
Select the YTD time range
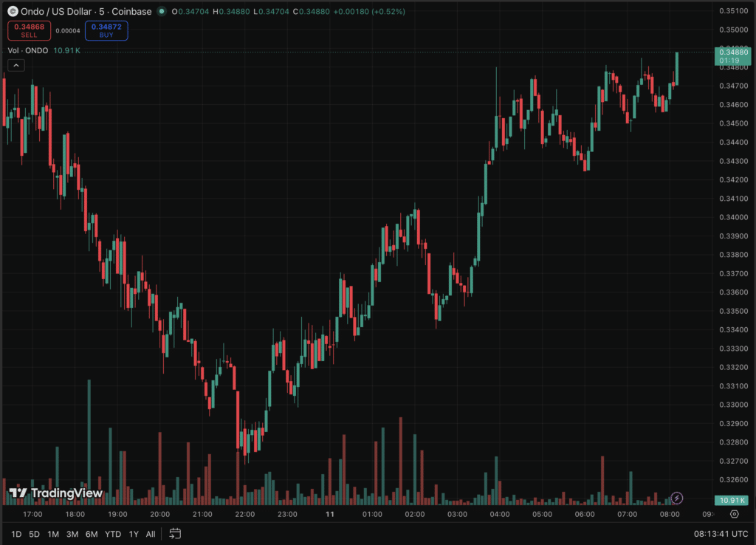pyautogui.click(x=113, y=534)
